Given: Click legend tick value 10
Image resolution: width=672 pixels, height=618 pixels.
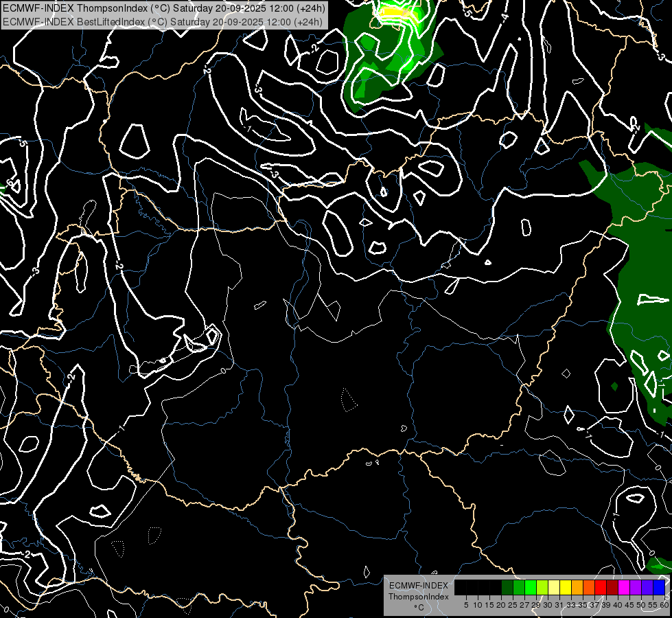Looking at the screenshot, I should pos(478,605).
